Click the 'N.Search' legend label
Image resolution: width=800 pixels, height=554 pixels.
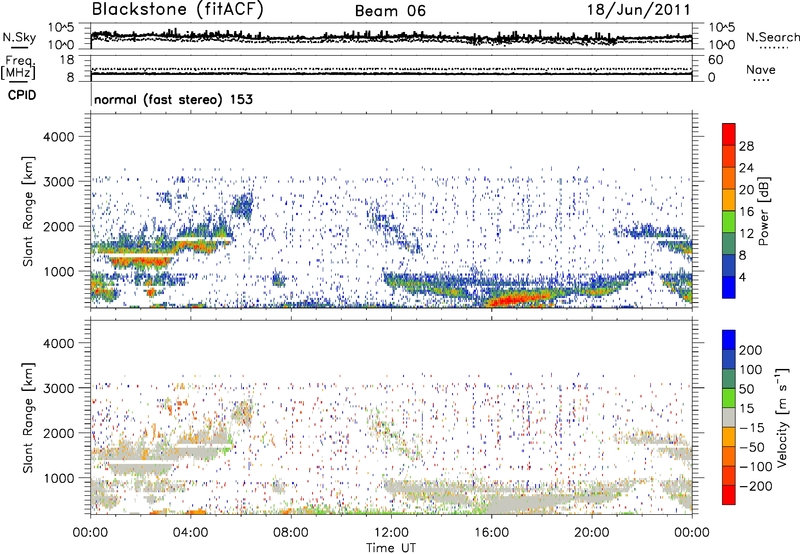click(773, 37)
